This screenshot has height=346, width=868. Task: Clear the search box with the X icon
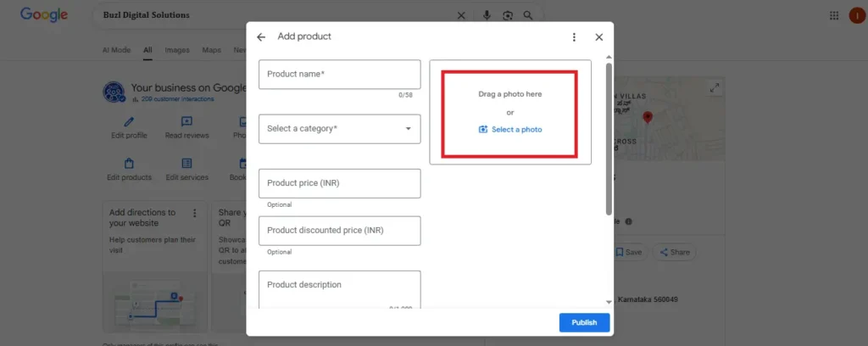click(x=461, y=15)
